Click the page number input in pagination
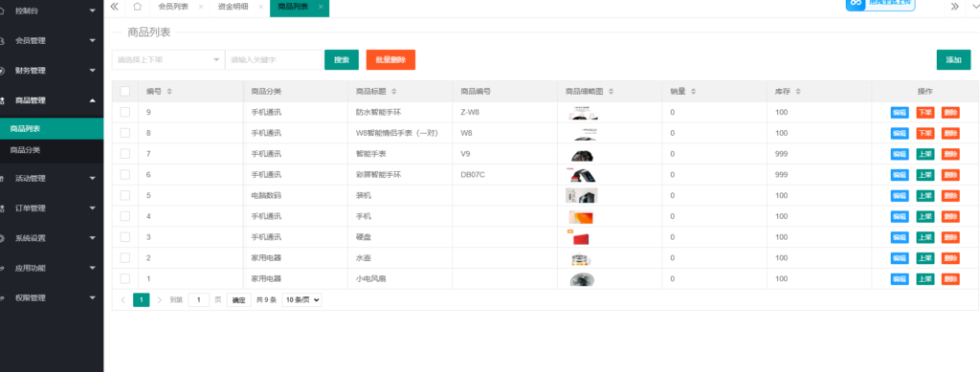 coord(199,300)
